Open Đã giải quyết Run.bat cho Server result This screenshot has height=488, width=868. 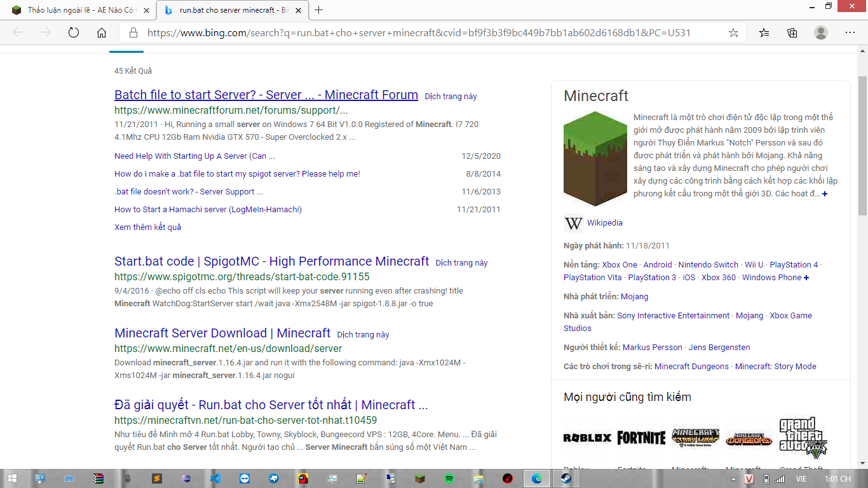[271, 405]
